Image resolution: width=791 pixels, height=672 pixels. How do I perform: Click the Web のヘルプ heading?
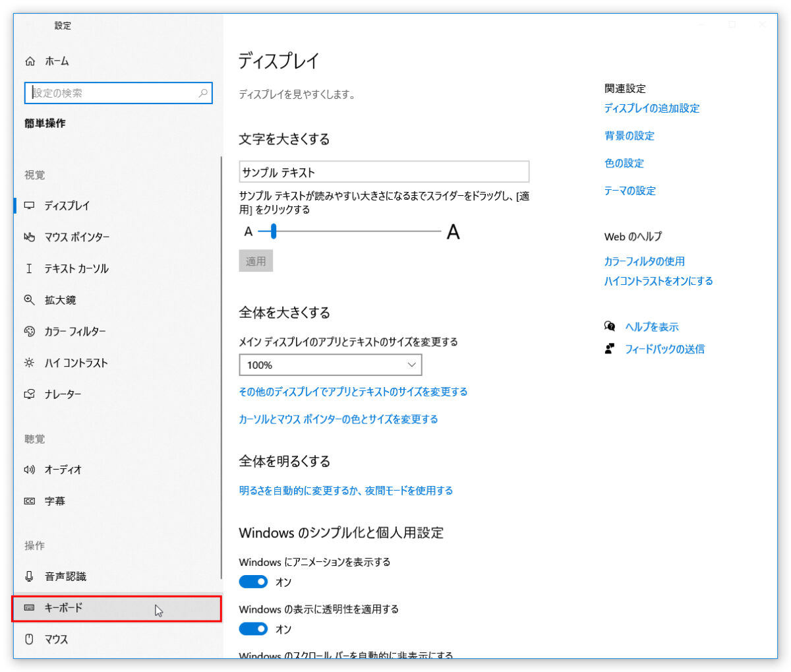point(633,236)
